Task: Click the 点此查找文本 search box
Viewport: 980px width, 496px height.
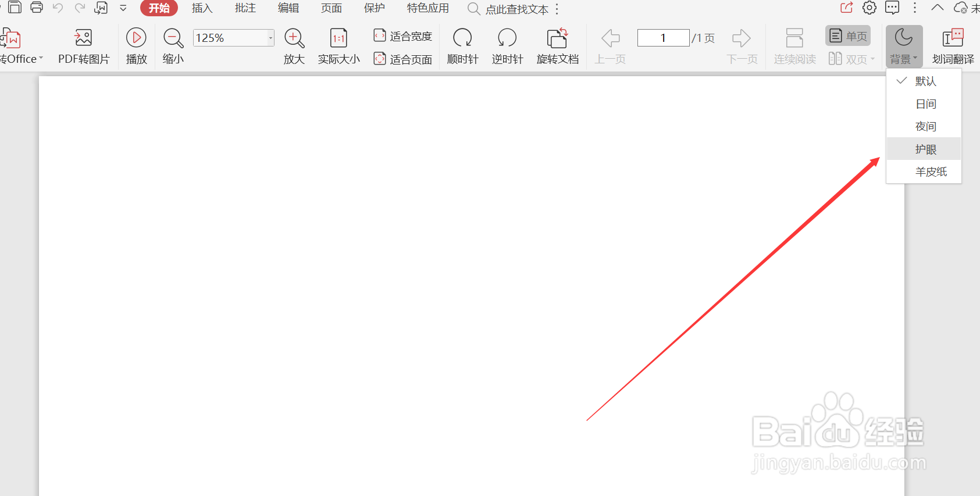Action: 508,9
